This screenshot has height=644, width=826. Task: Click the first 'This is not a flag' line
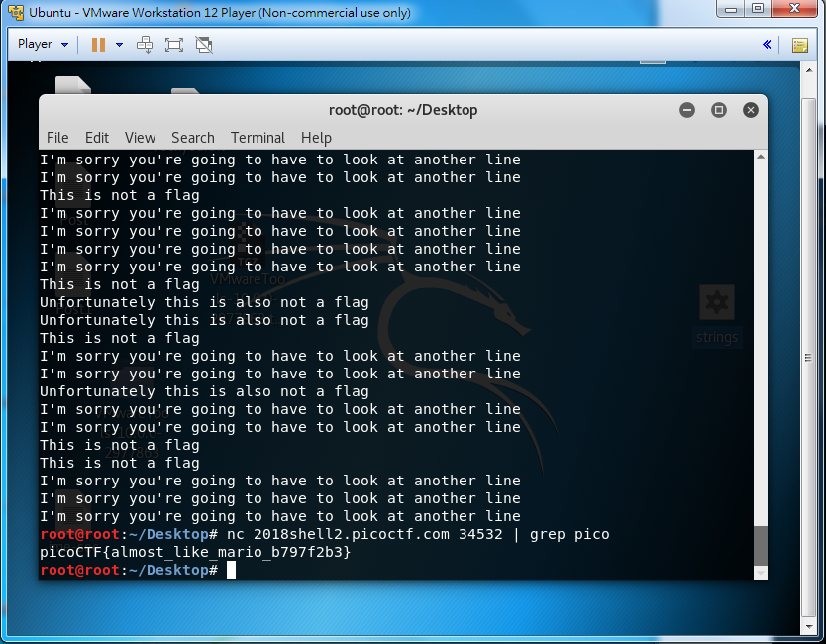pyautogui.click(x=120, y=195)
